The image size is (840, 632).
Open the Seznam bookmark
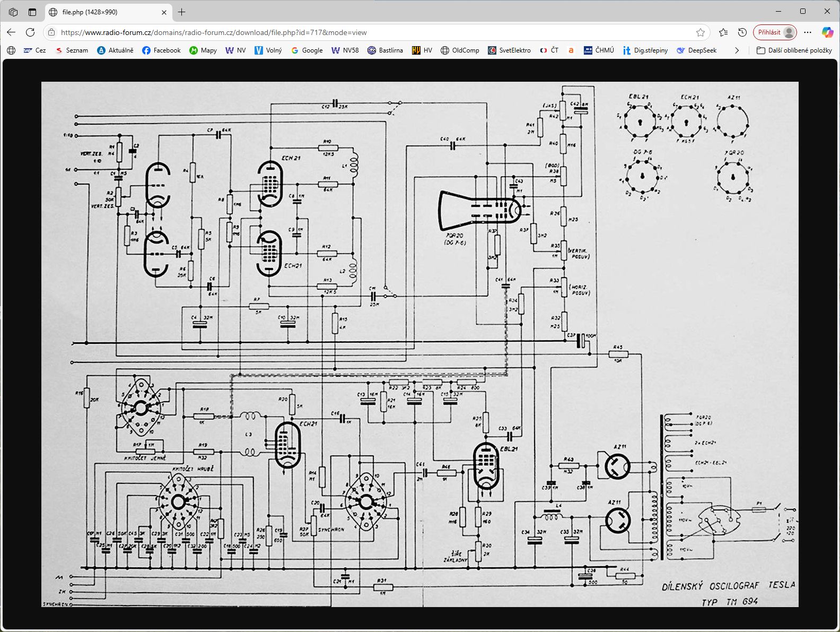pyautogui.click(x=72, y=50)
